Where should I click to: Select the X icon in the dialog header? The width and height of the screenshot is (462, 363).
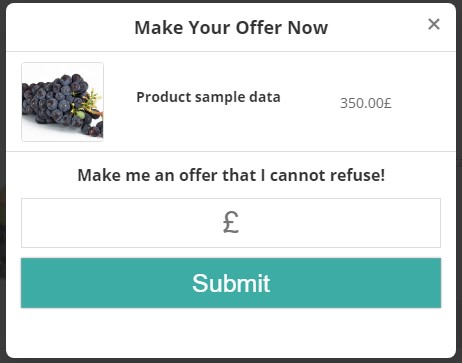tap(434, 24)
